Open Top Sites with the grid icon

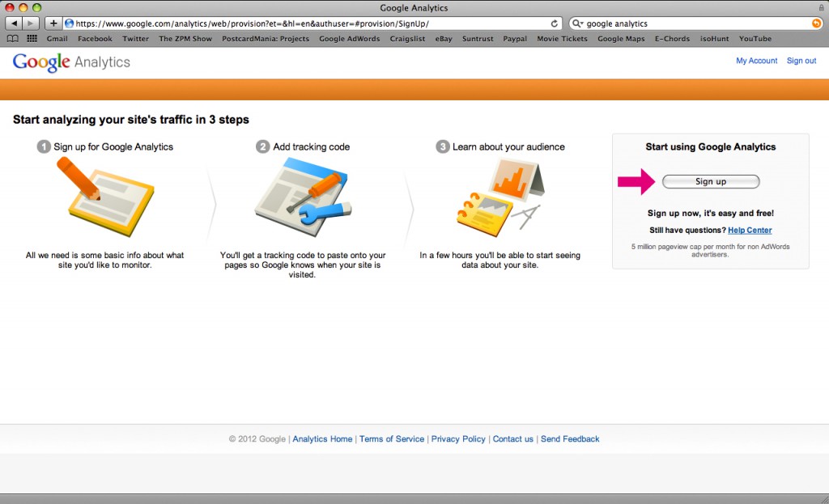[x=31, y=38]
